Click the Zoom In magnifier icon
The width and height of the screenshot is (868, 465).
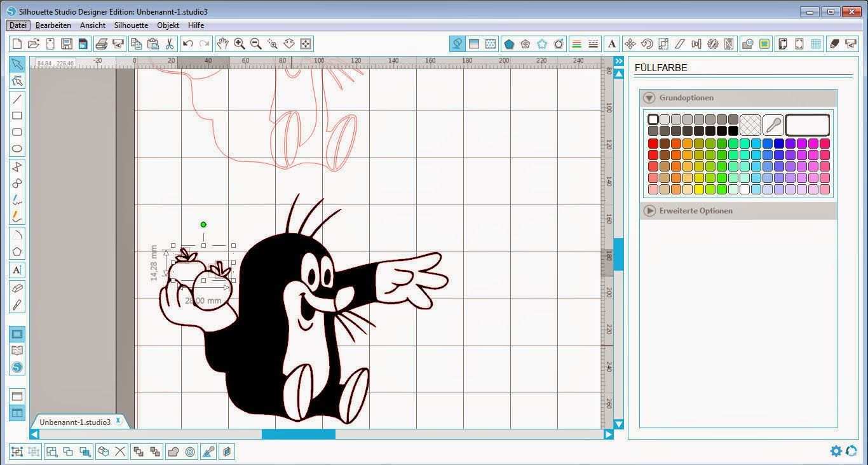240,44
